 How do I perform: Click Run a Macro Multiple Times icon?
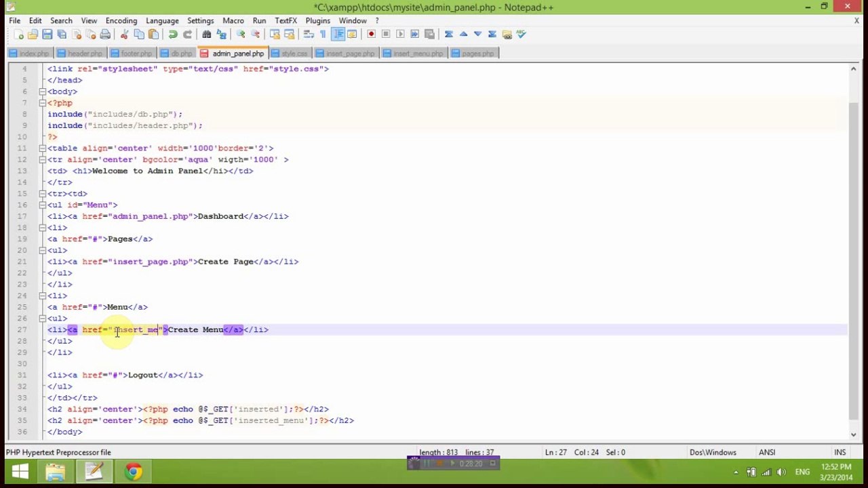pos(414,34)
